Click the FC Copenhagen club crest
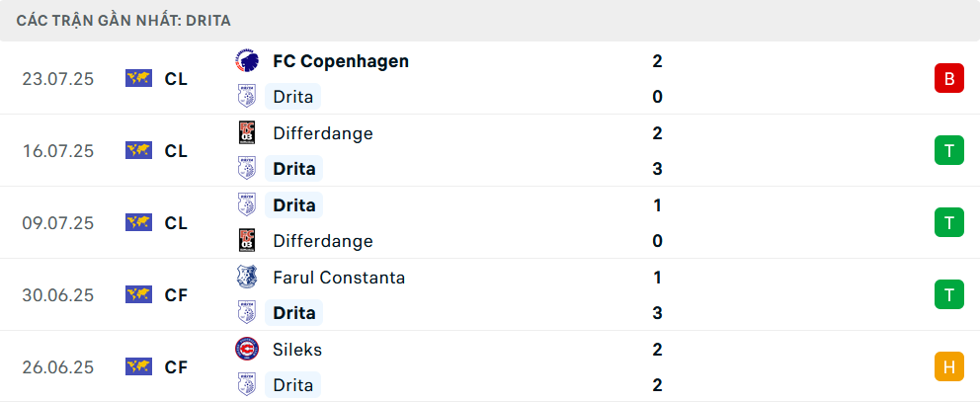980x402 pixels. point(247,61)
